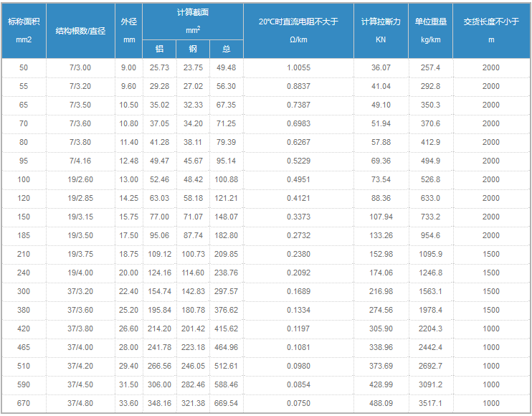The image size is (532, 416).
Task: Select the 19/2.60 structure cell
Action: (x=80, y=180)
